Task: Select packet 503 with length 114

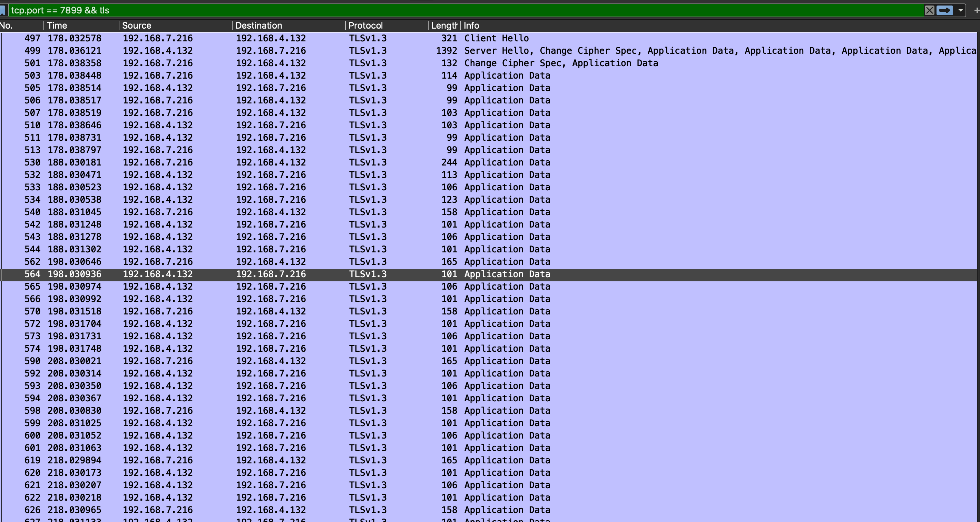Action: tap(489, 75)
